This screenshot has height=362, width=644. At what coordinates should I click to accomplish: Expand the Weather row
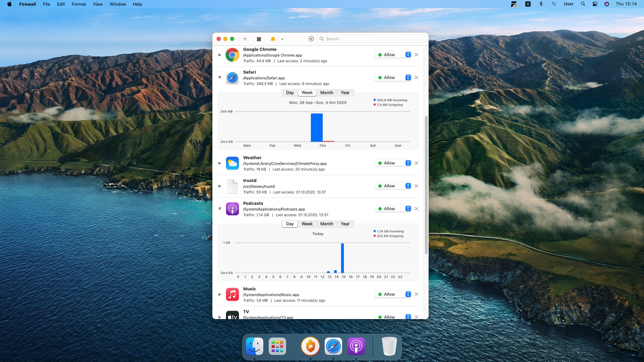tap(220, 163)
